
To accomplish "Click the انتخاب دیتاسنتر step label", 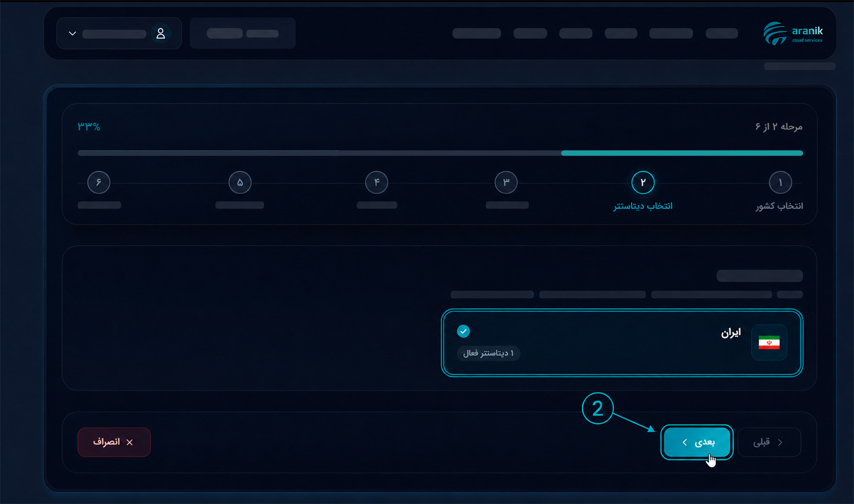I will (x=643, y=206).
